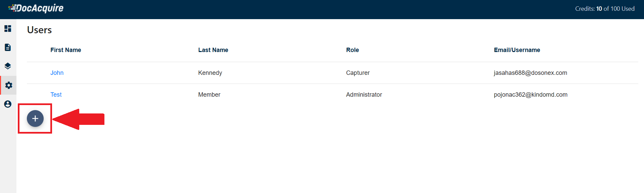The image size is (644, 193).
Task: Click the Last Name column header
Action: pyautogui.click(x=213, y=50)
